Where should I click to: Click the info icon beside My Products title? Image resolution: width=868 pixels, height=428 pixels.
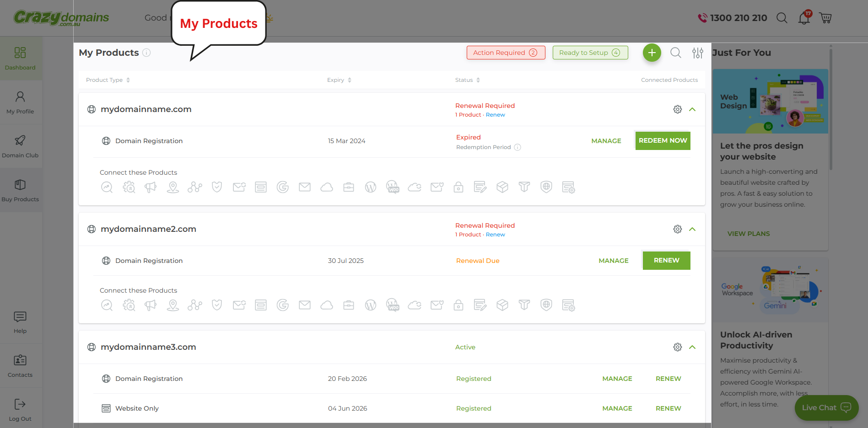point(146,53)
